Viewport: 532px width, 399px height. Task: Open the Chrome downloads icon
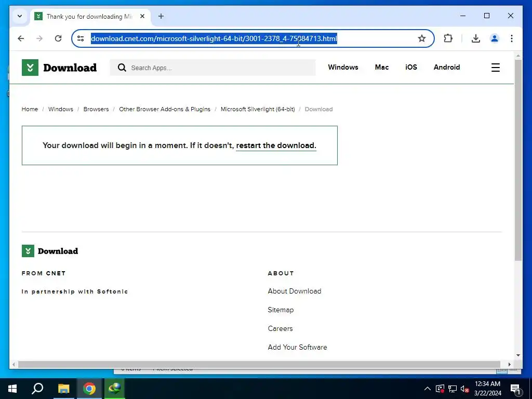pos(476,38)
